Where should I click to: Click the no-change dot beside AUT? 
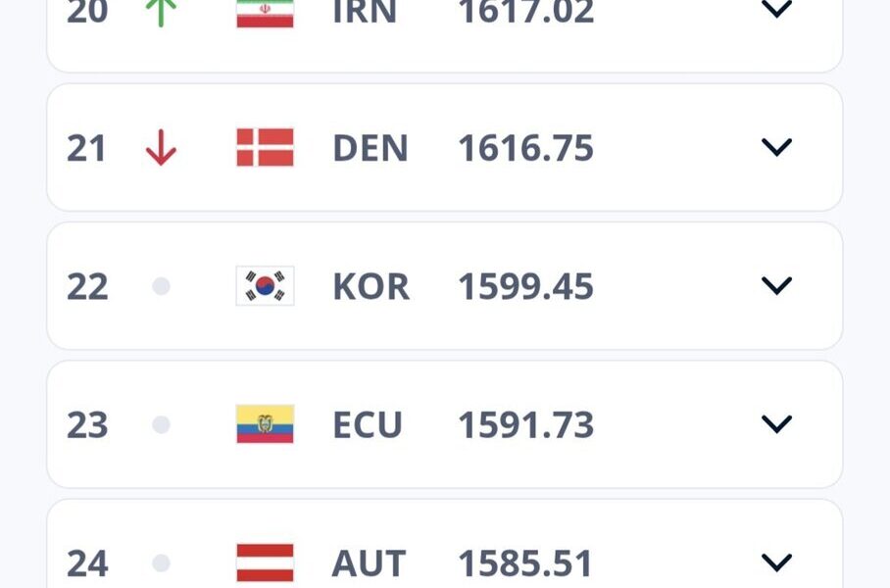(x=162, y=563)
